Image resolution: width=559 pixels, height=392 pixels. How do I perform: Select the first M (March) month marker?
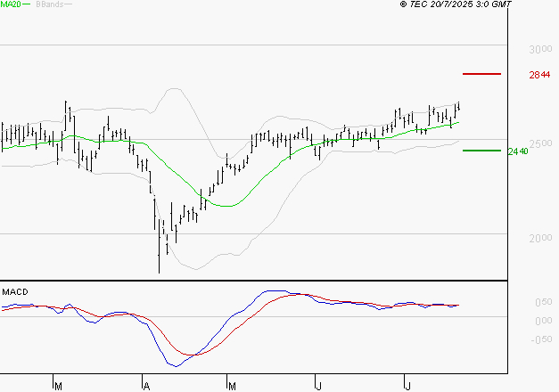pyautogui.click(x=58, y=386)
